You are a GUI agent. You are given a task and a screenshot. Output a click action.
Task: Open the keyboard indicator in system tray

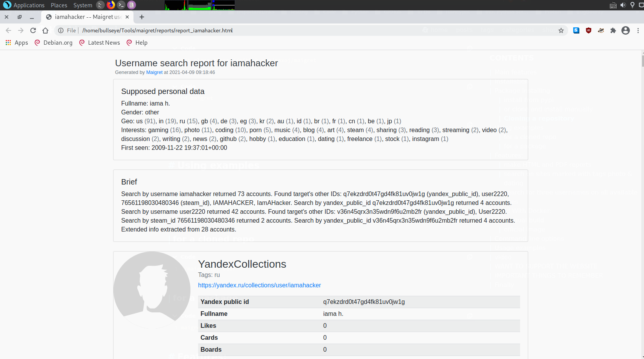(613, 5)
